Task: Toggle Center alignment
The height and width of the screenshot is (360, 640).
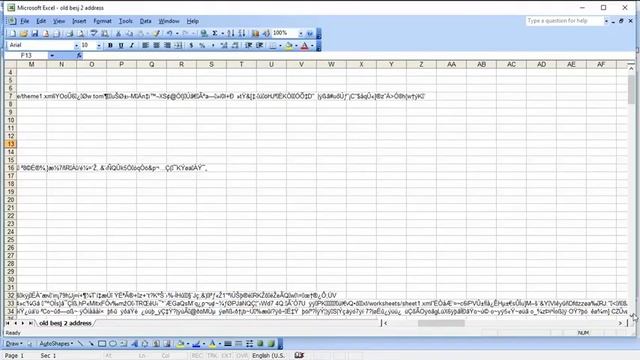Action: [156, 46]
